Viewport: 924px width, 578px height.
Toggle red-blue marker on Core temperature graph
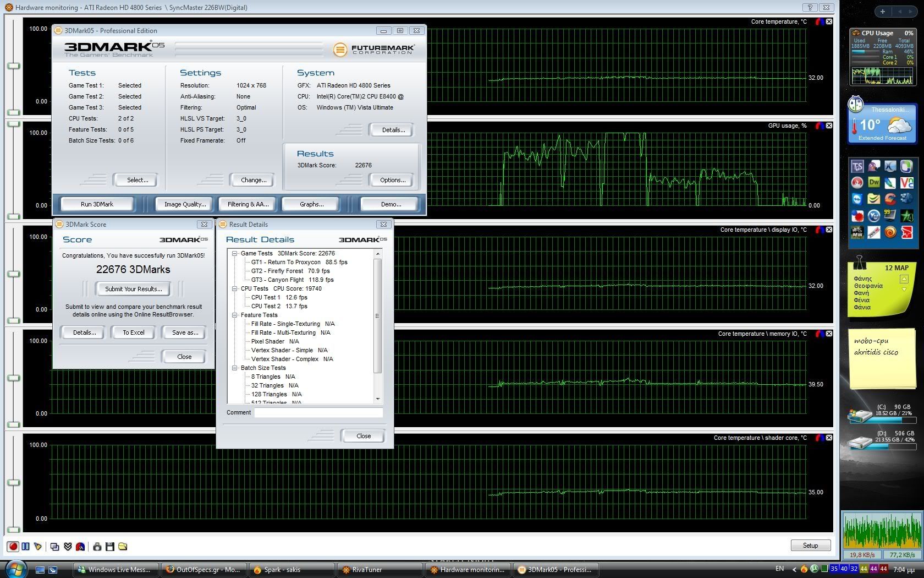[820, 21]
